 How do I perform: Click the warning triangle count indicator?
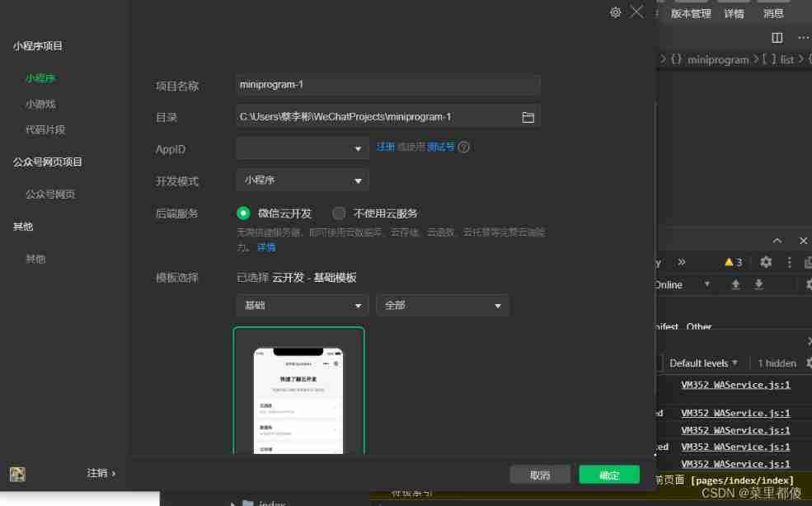coord(733,262)
